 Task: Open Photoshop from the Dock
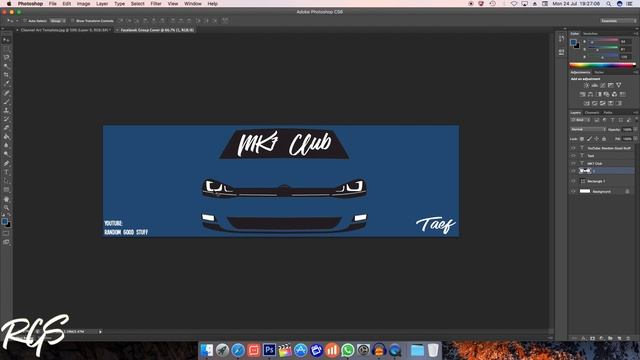(269, 350)
